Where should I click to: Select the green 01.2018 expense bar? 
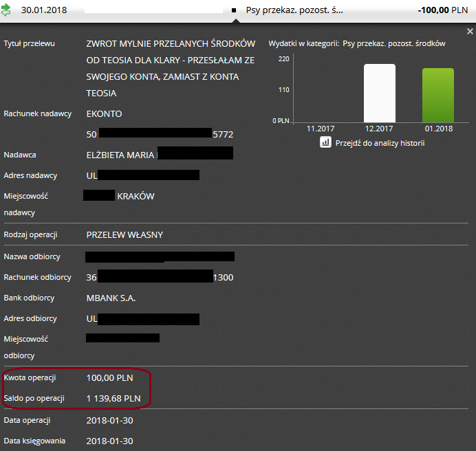[x=437, y=95]
